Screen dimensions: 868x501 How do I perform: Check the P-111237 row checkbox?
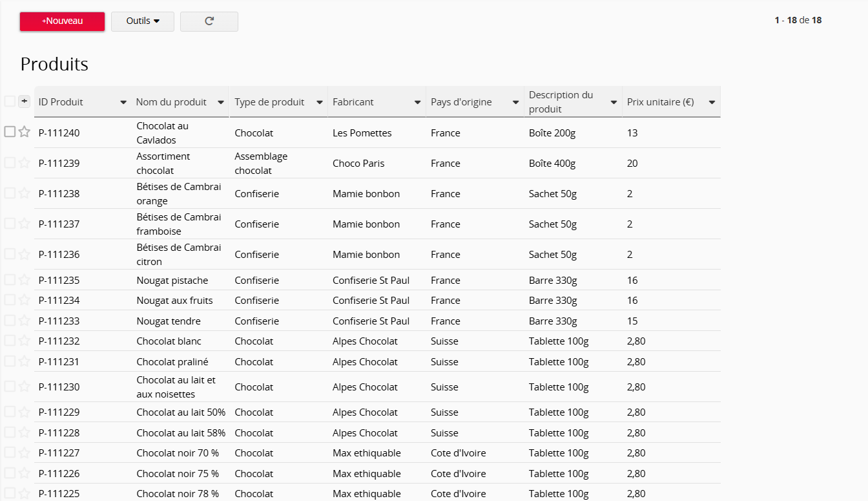point(10,224)
